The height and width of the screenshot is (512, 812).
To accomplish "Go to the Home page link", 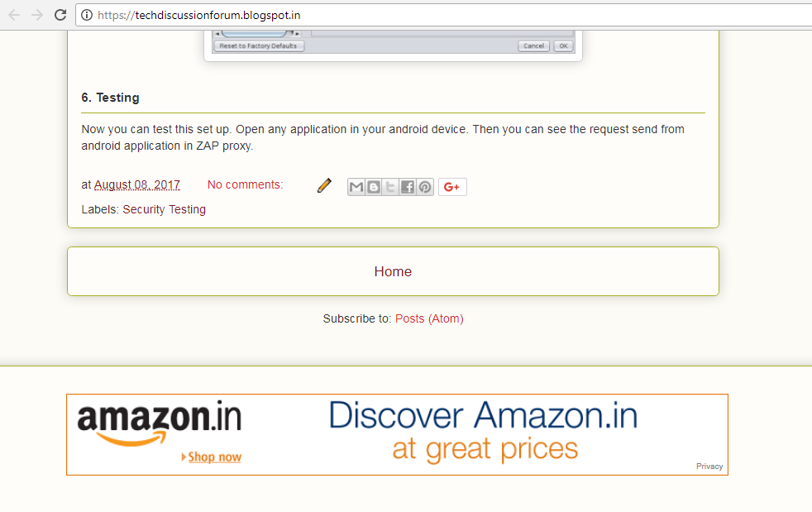I will tap(393, 271).
